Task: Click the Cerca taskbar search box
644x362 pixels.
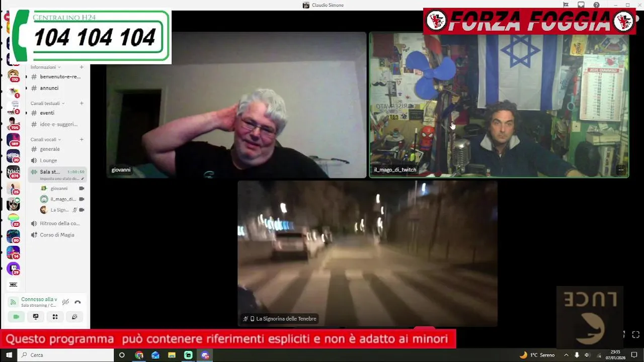Action: coord(66,355)
